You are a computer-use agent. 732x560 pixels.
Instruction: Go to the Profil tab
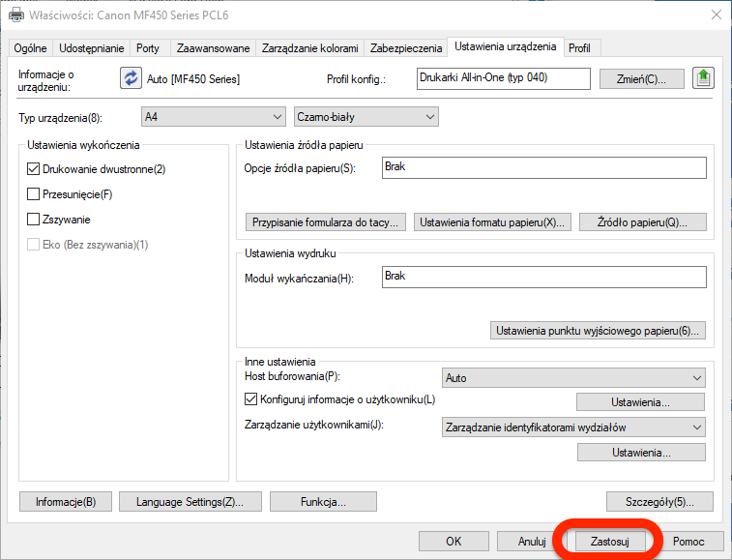click(x=579, y=48)
